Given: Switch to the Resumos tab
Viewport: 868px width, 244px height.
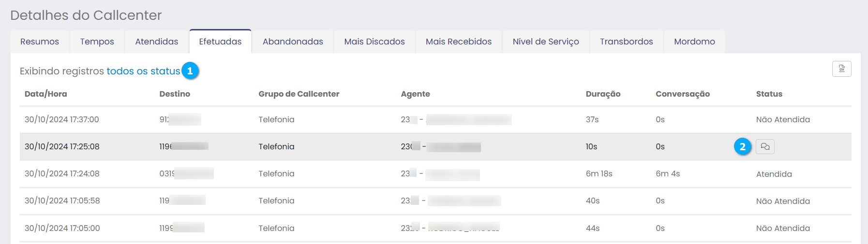Looking at the screenshot, I should 40,42.
